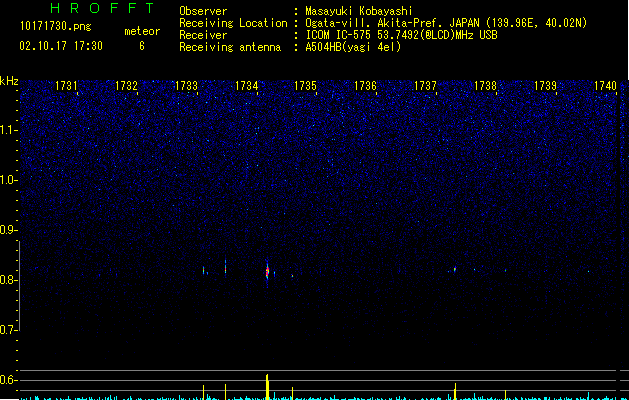Screen dimensions: 629x400
Task: Click the yellow power spike after 1737 in bottom graph
Action: click(455, 391)
